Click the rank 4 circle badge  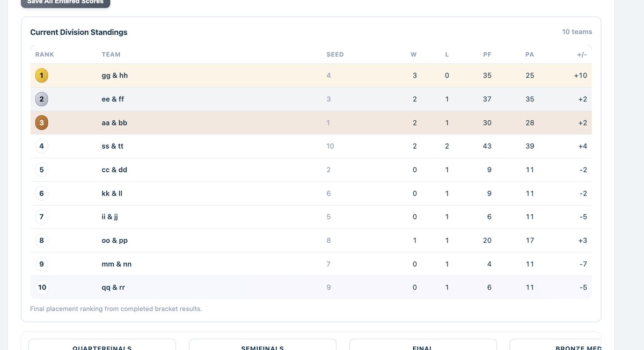coord(42,146)
